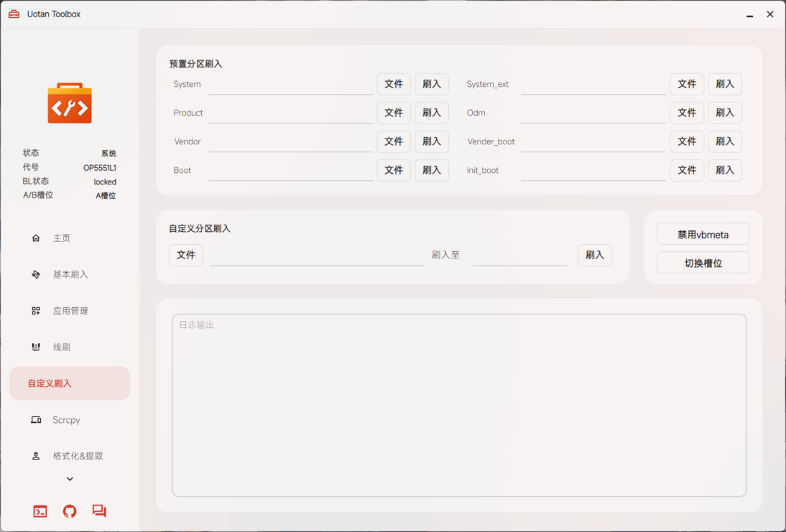Click 刷入 next to the Boot partition
This screenshot has width=786, height=532.
tap(431, 170)
